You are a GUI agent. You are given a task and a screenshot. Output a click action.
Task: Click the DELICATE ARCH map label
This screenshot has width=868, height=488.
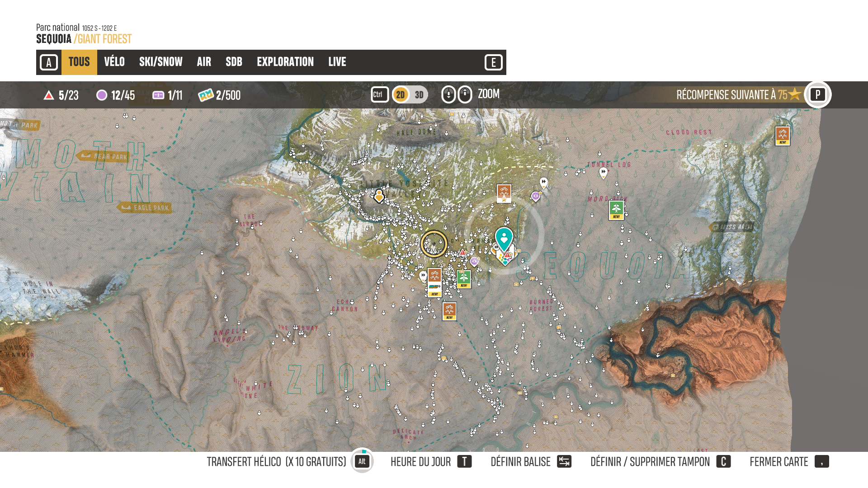pos(409,435)
